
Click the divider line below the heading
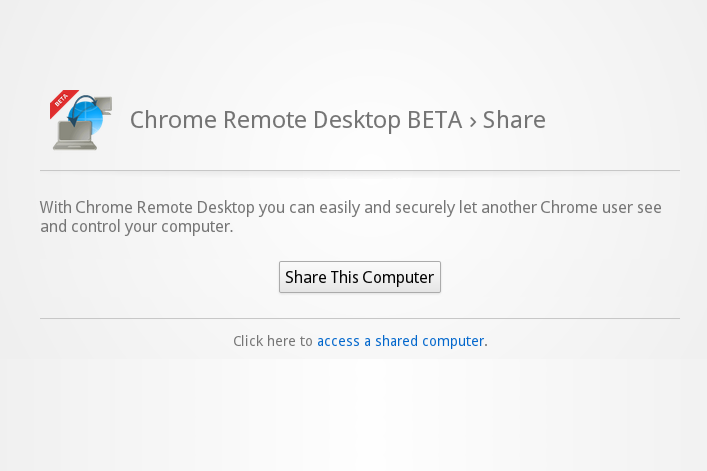pos(360,171)
